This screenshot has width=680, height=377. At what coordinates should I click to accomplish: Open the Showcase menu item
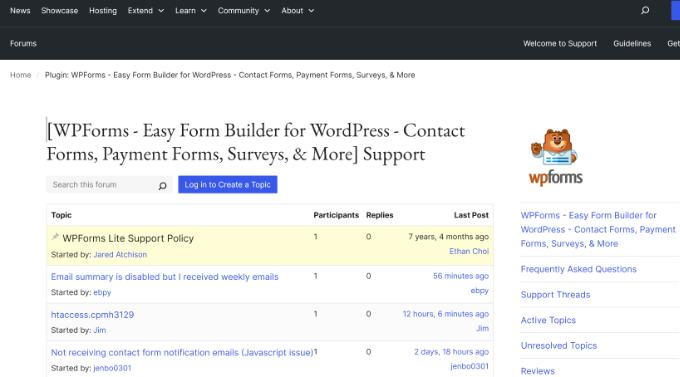pos(59,10)
